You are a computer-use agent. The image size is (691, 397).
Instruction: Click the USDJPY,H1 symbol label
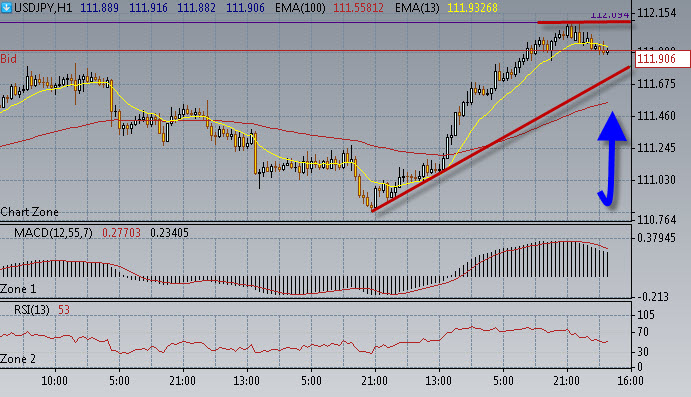point(43,8)
